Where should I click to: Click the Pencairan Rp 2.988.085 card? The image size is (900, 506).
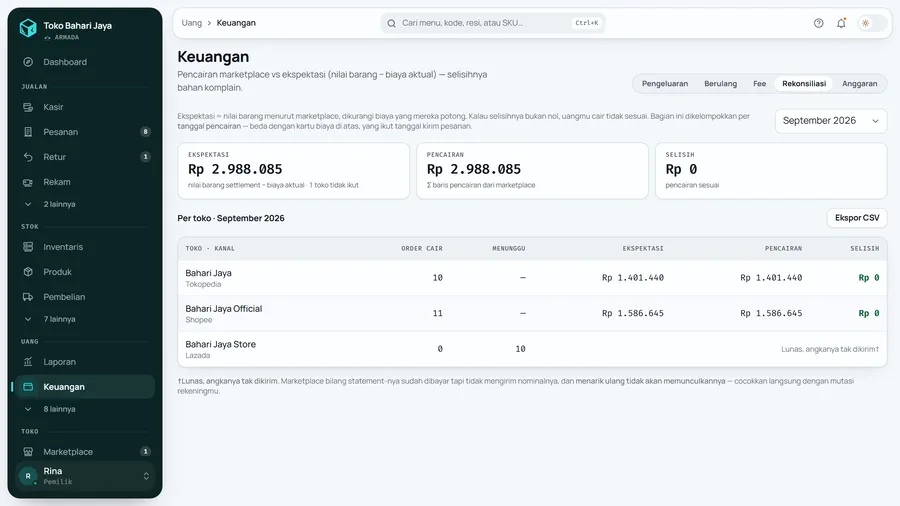(532, 171)
